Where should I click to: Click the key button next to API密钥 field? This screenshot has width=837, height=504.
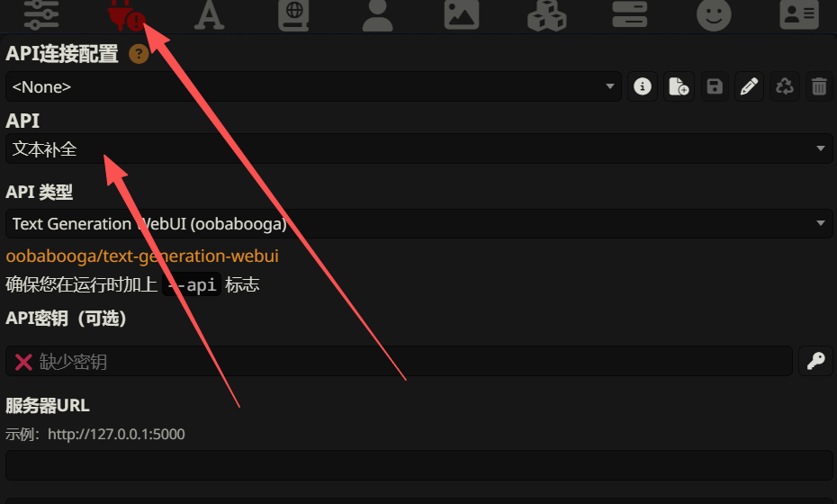click(x=815, y=361)
